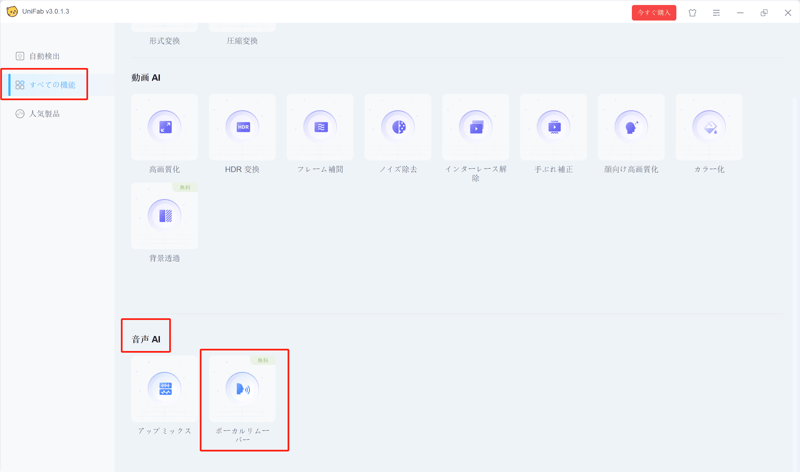
Task: Open the 顔向け高画質化 face enhancer
Action: coord(631,128)
